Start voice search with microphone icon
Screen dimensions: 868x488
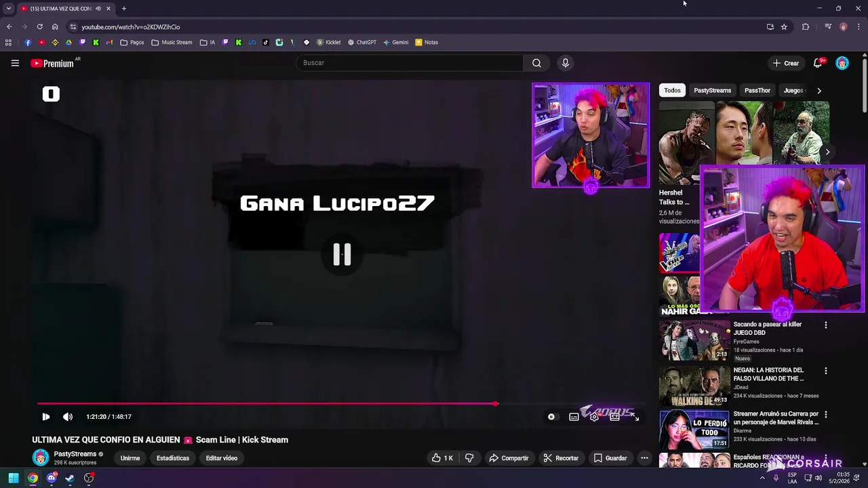coord(565,63)
